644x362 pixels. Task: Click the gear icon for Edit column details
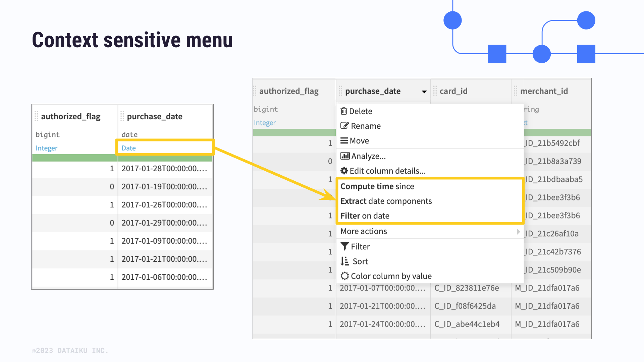point(343,171)
